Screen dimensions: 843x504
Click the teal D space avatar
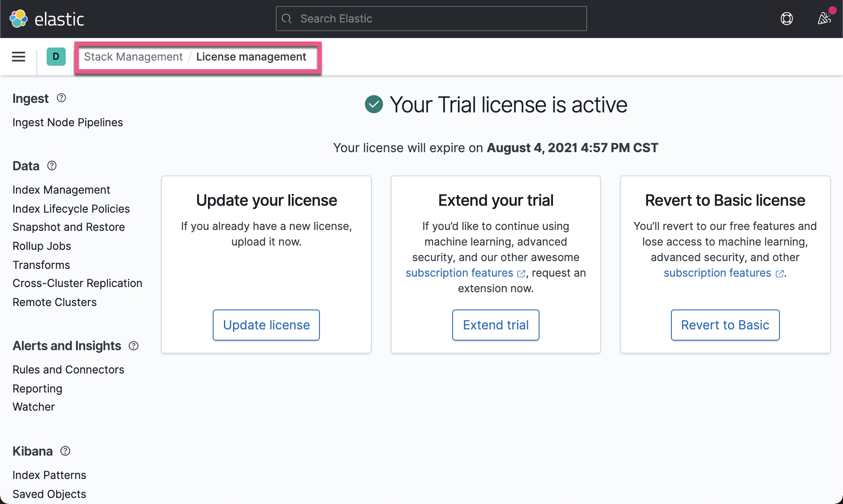point(55,57)
